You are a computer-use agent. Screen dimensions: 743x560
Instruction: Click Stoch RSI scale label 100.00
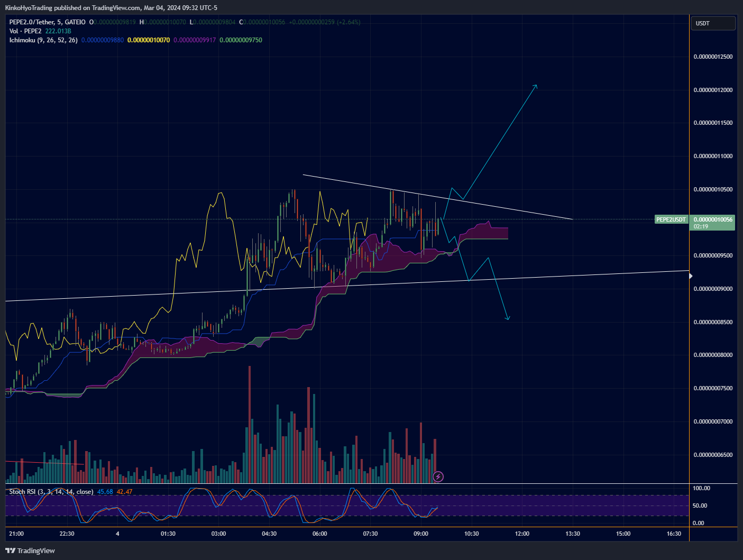tap(701, 488)
